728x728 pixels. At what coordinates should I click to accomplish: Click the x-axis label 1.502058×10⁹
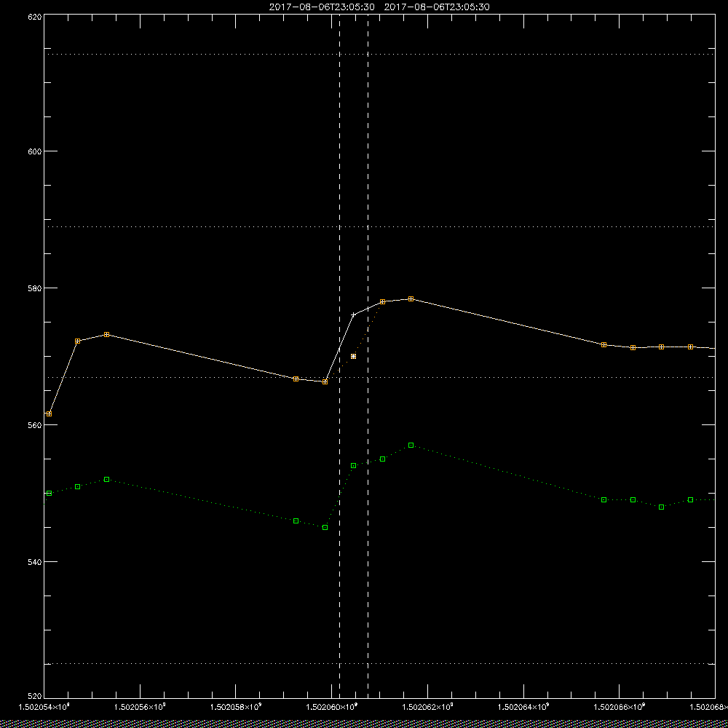[236, 707]
